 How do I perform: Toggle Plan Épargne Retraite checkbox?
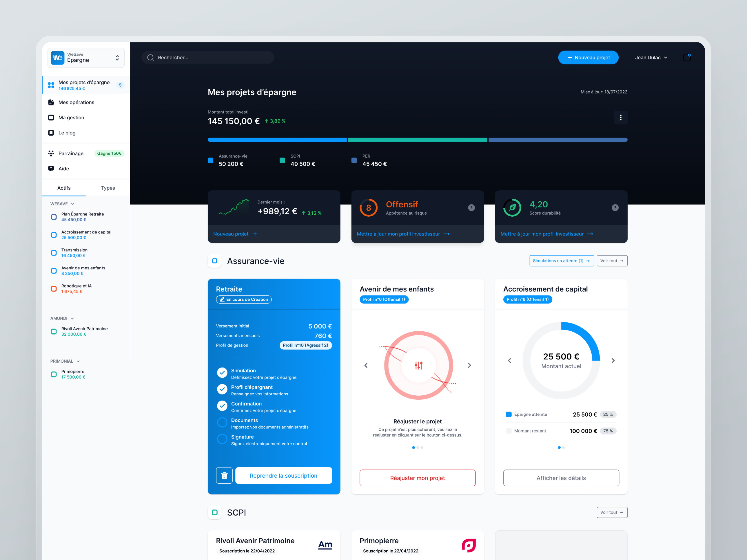click(54, 217)
